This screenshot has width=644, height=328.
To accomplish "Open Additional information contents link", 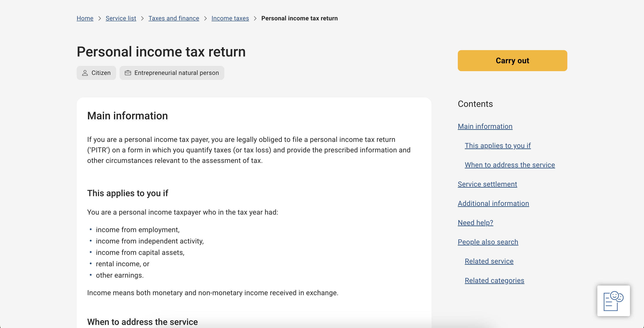I will [x=493, y=203].
